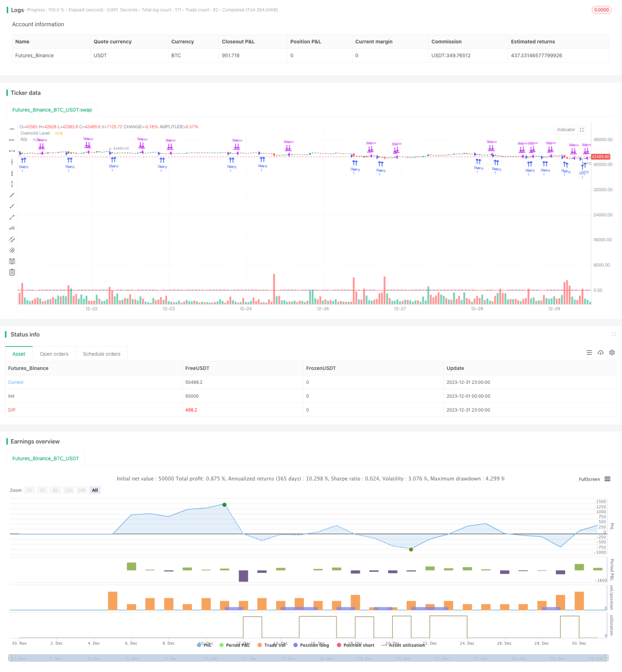Select the price line 123 drawing tool
Viewport: 622px width, 672px height.
(12, 228)
